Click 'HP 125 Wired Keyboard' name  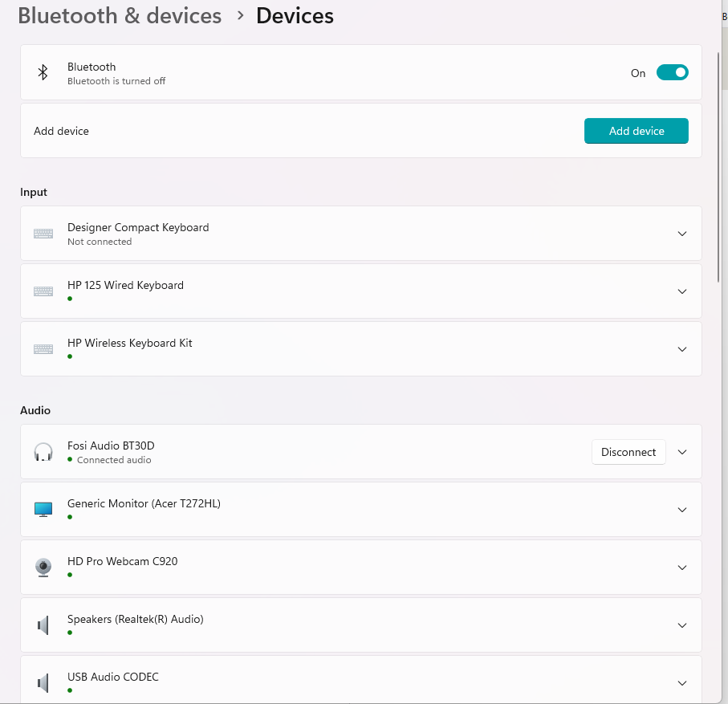125,285
